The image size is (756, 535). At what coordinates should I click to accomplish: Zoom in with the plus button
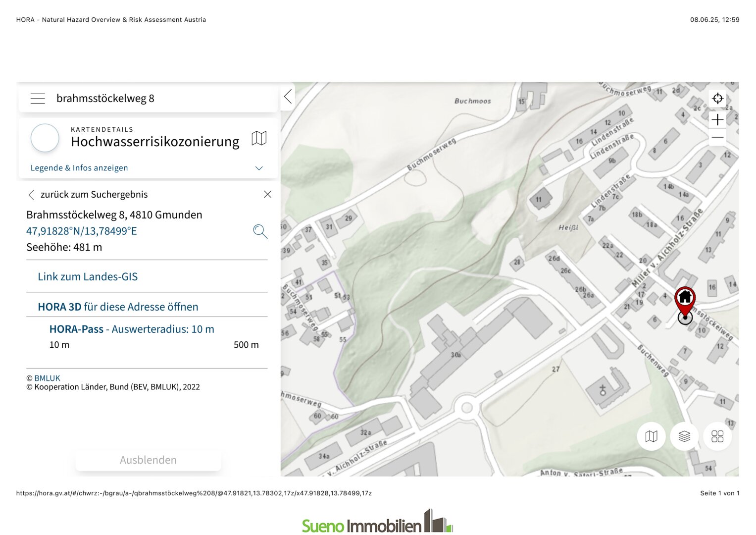pyautogui.click(x=717, y=119)
